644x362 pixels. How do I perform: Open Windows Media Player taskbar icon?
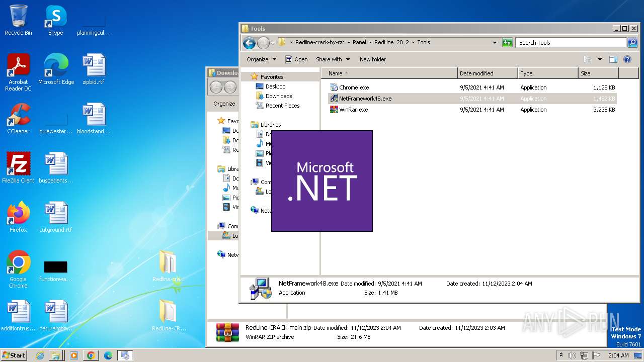(x=73, y=355)
